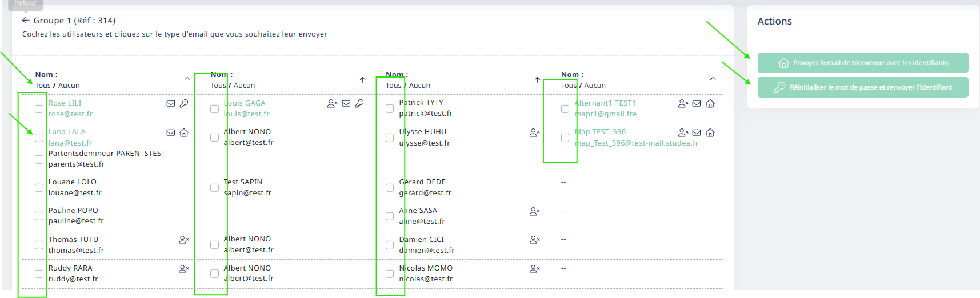
Task: Sort the column containing Rose LILI with its arrow
Action: 187,80
